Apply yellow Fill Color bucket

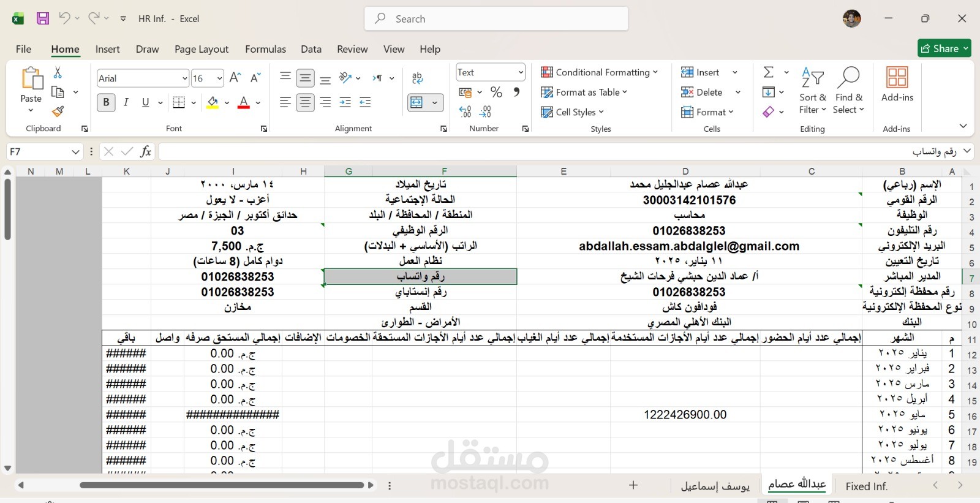coord(213,102)
